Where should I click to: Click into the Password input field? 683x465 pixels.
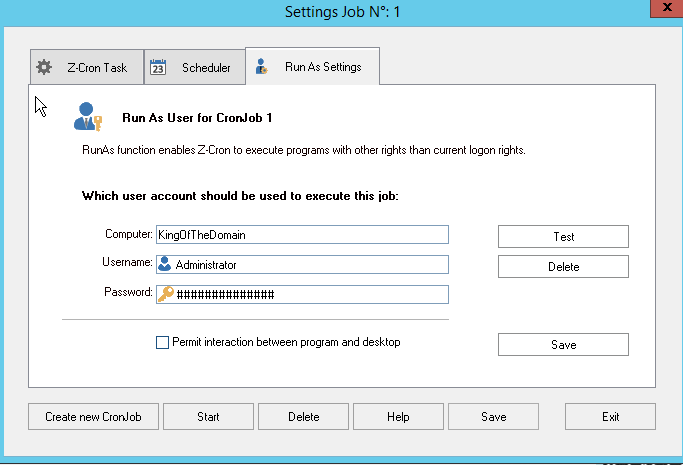302,294
